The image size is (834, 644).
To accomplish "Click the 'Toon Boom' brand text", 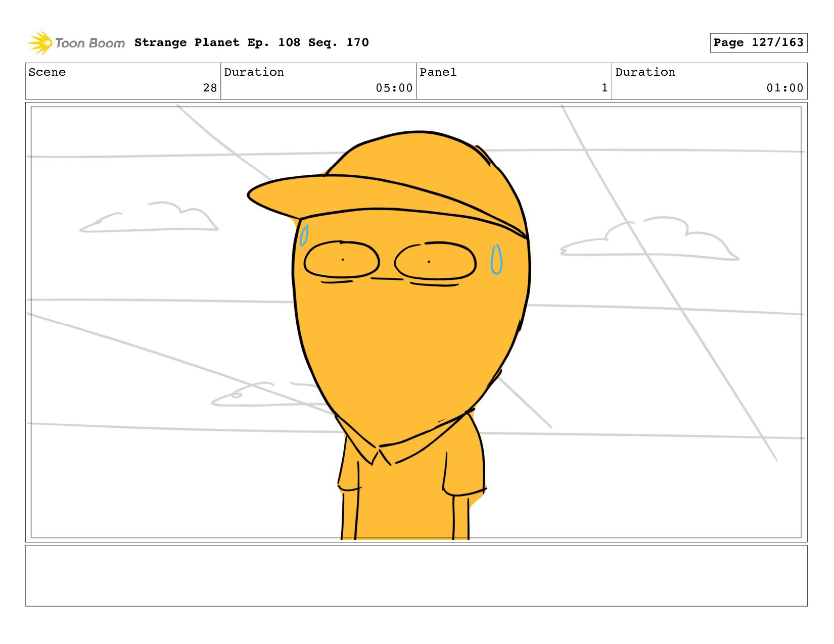I will (90, 43).
